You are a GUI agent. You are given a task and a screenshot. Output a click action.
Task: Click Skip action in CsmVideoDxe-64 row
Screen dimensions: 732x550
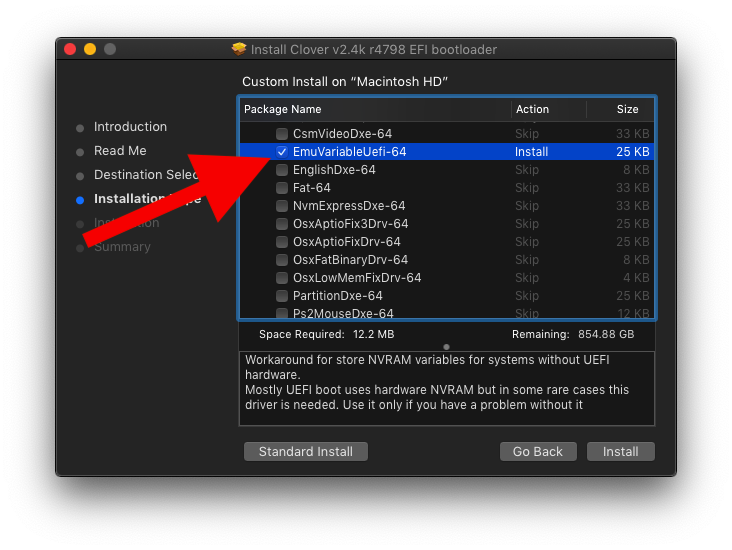tap(527, 134)
